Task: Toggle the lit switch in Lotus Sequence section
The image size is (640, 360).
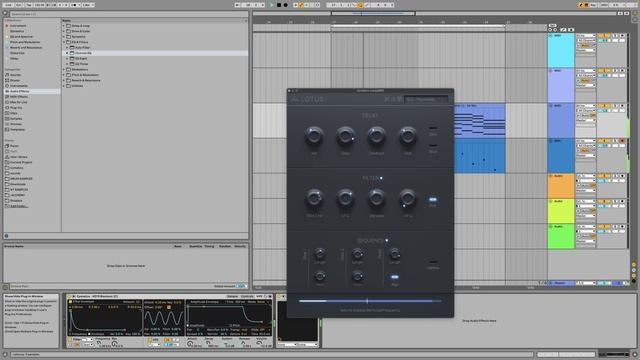Action: [394, 277]
